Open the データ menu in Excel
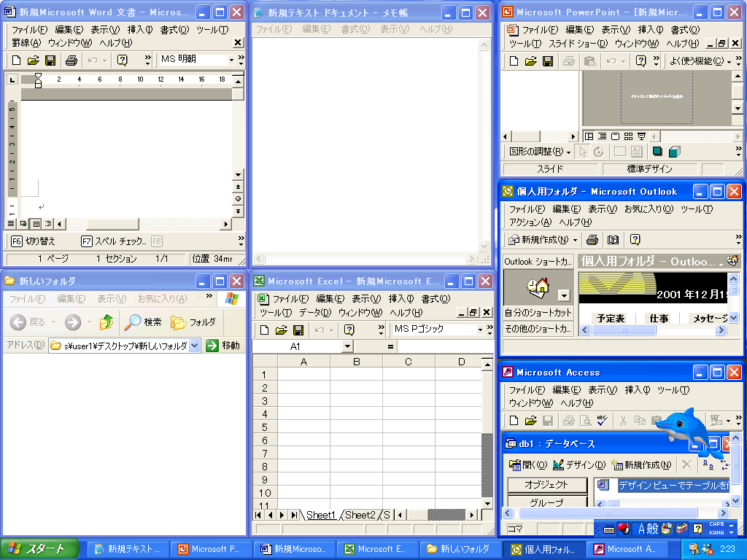Screen dimensions: 747x560 click(x=315, y=313)
